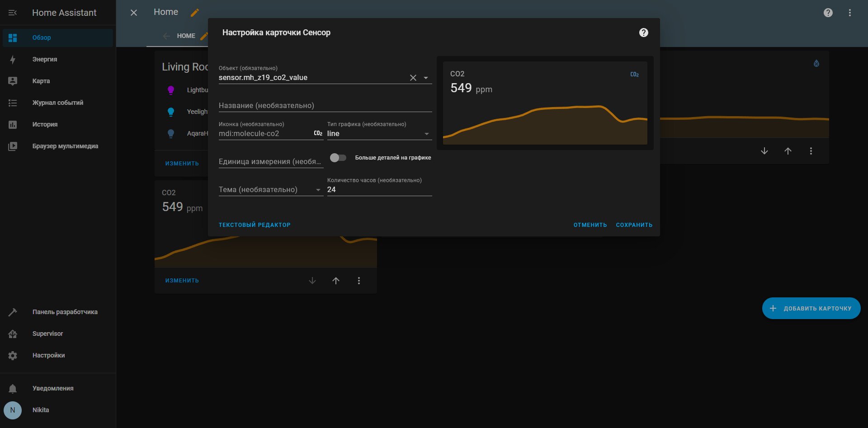Open CO2 card three-dot menu
Viewport: 868px width, 428px height.
[359, 281]
